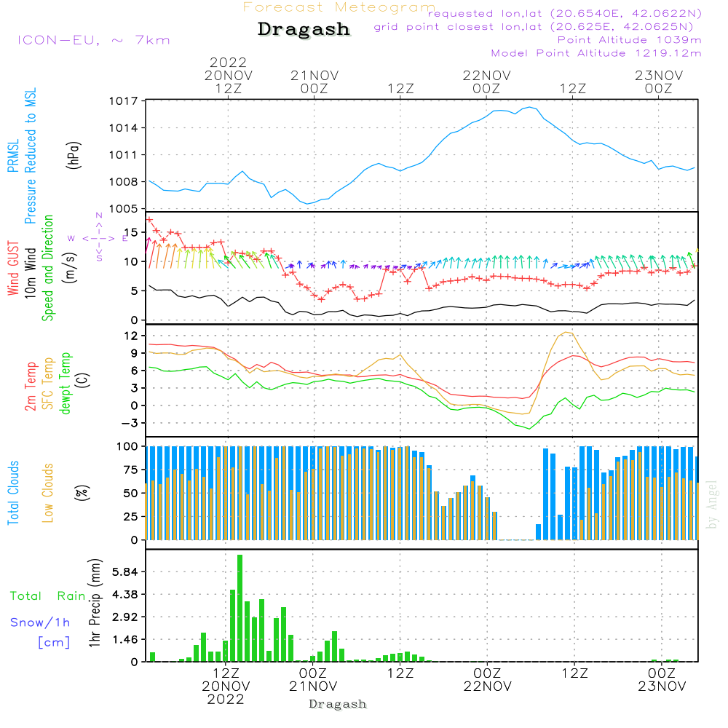Click the 1005 pressure tick value
This screenshot has width=728, height=728.
click(124, 209)
